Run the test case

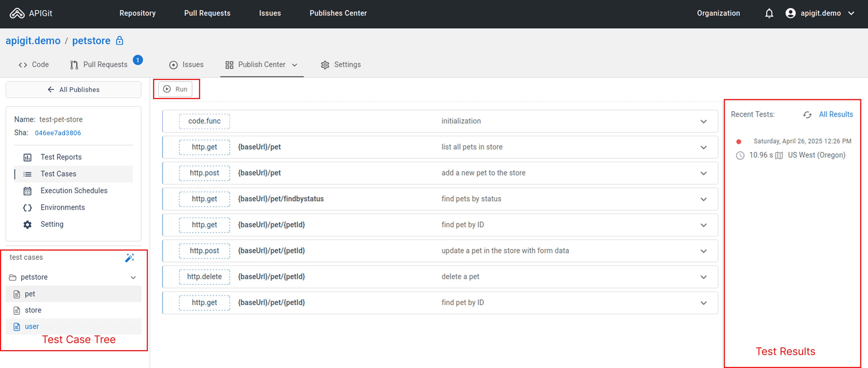[x=175, y=89]
